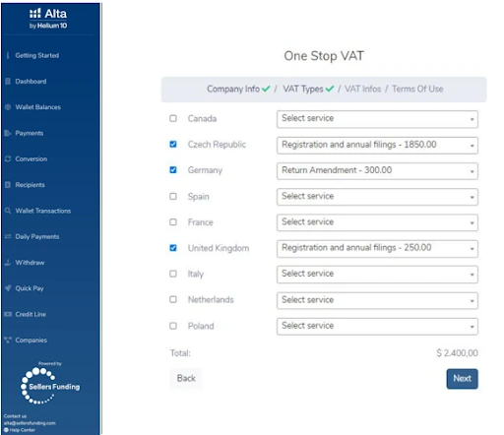Open the Spain service dropdown
The height and width of the screenshot is (435, 504).
377,197
